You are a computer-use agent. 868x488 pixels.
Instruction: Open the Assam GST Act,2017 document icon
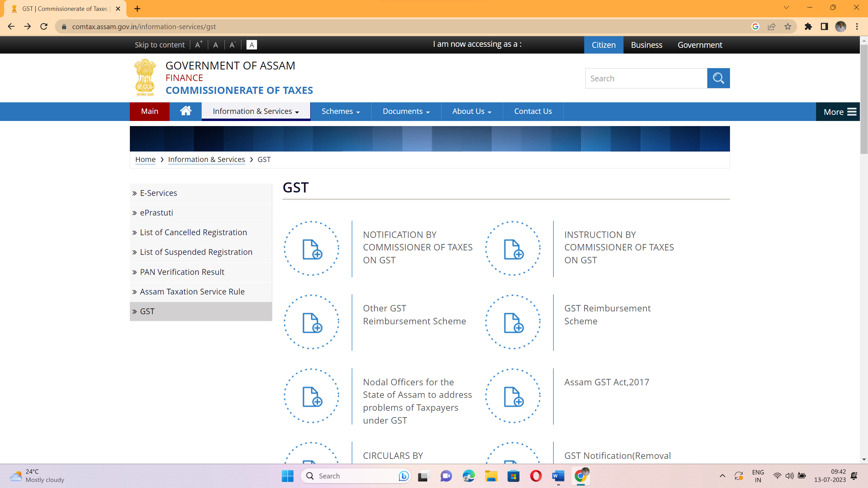(x=513, y=396)
